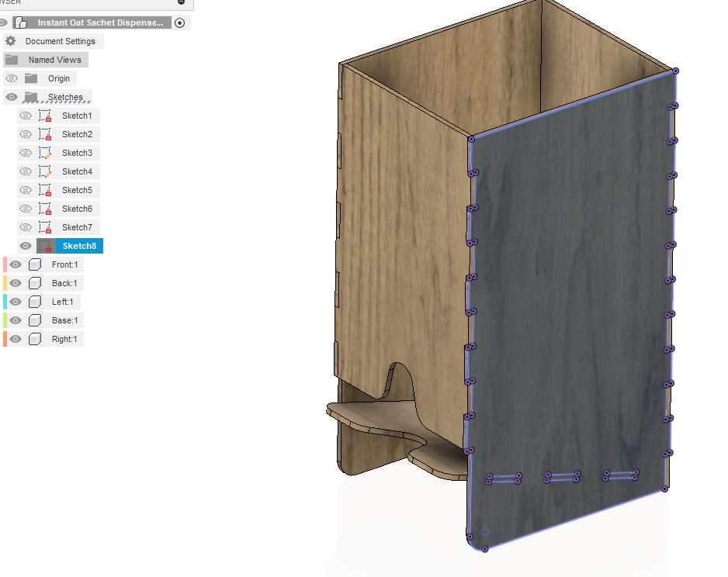
Task: Click the Base:1 component cube icon
Action: click(x=35, y=320)
